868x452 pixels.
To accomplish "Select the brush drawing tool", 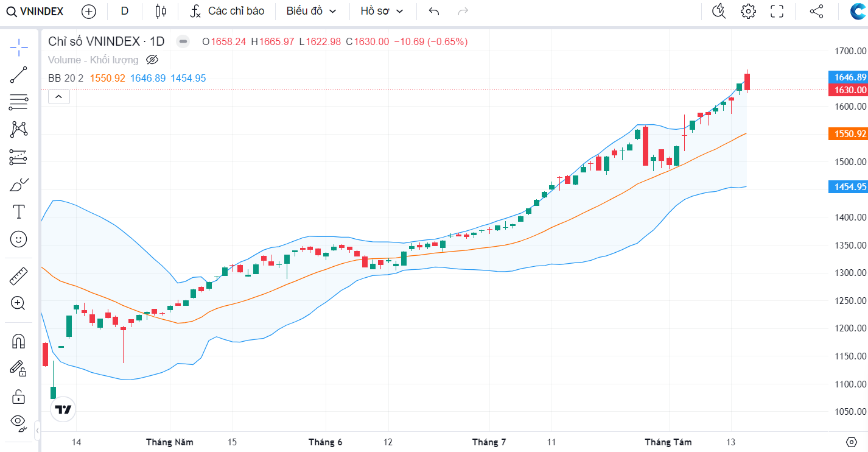I will (x=19, y=185).
